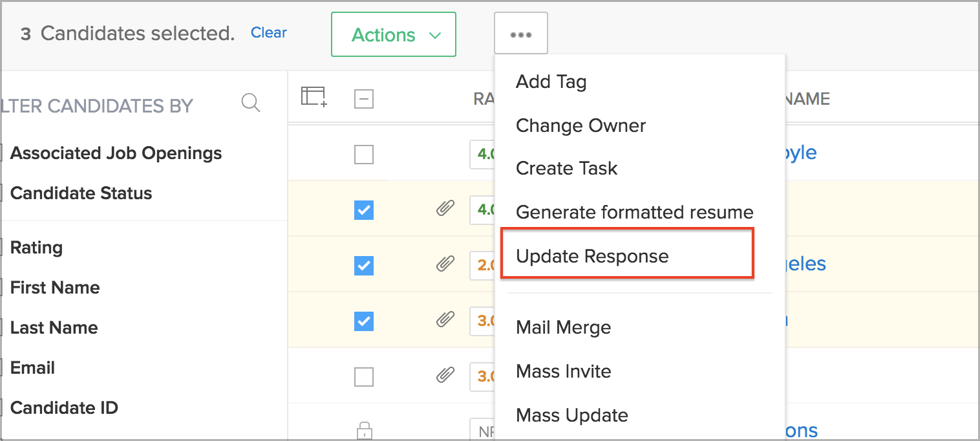Select Add Tag in the dropdown menu
The image size is (980, 441).
coord(551,81)
